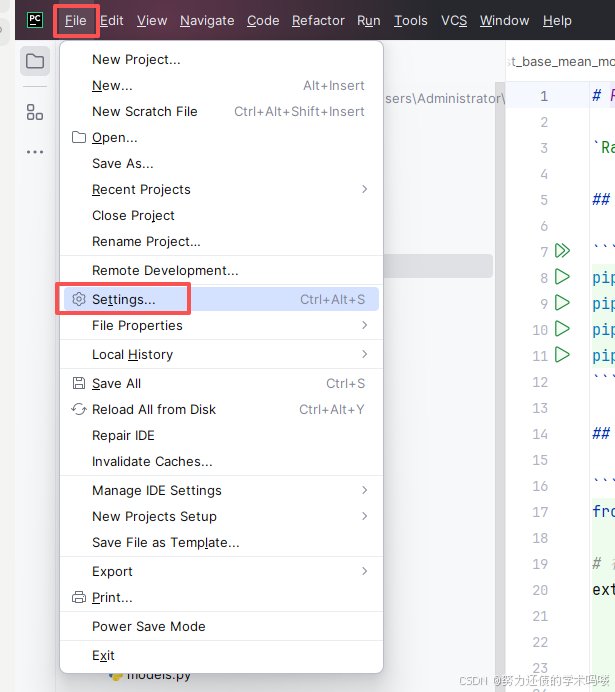Select Save File as Template... entry
Viewport: 615px width, 692px height.
point(221,542)
